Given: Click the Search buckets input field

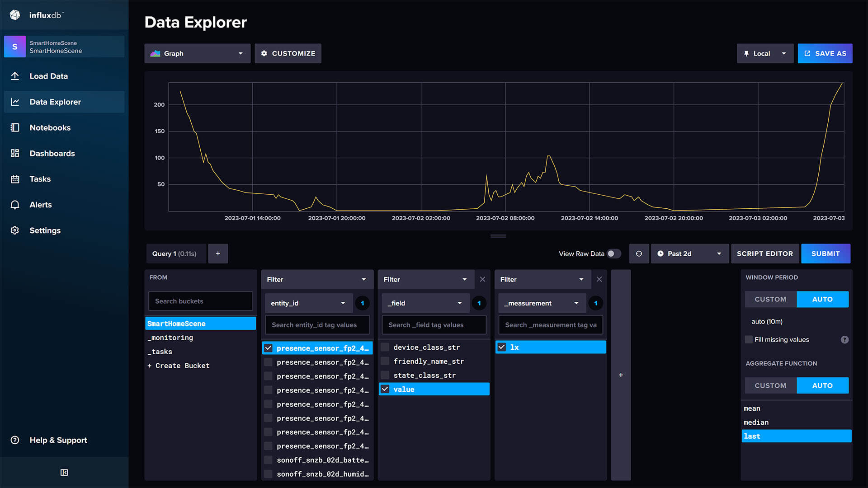Looking at the screenshot, I should [x=200, y=301].
